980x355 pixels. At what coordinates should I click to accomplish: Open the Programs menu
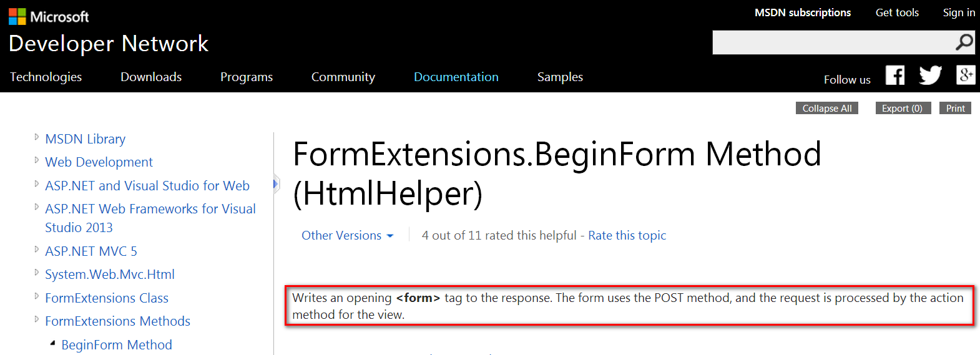tap(247, 77)
